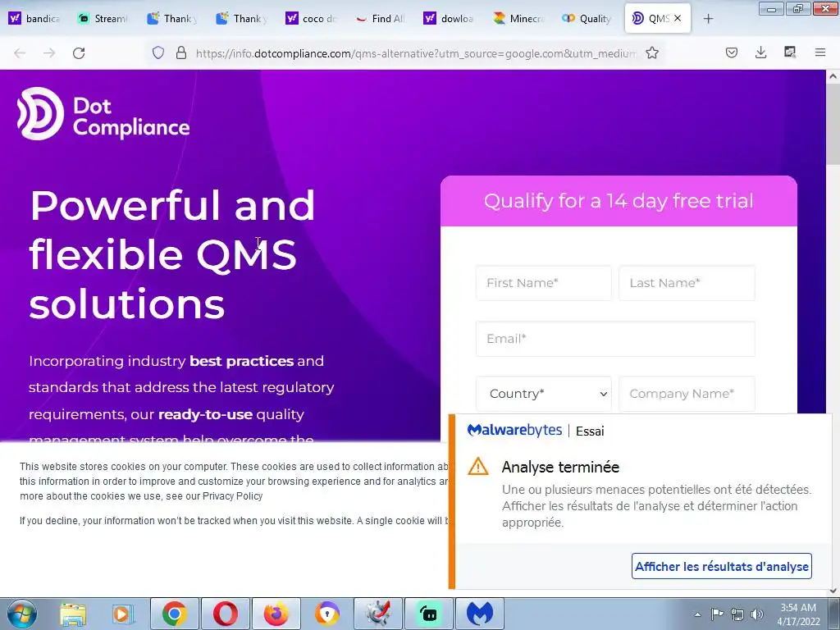The height and width of the screenshot is (630, 840).
Task: Click the Email field
Action: pyautogui.click(x=615, y=339)
